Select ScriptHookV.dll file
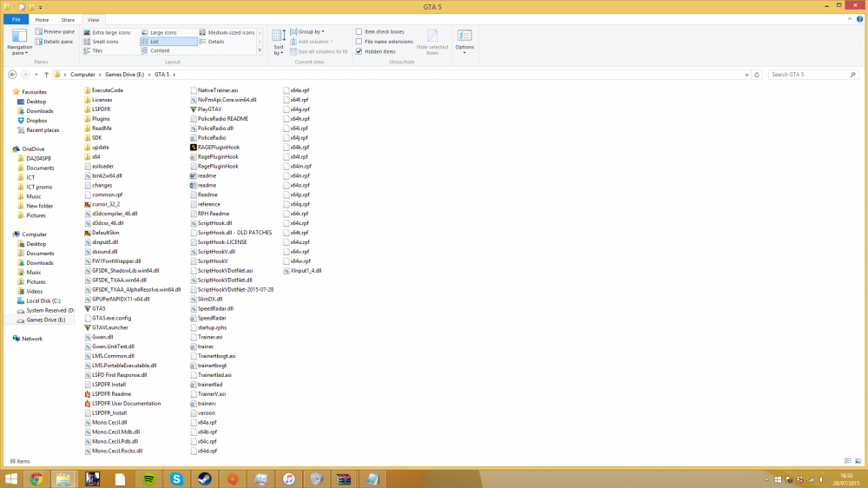This screenshot has width=868, height=488. coord(214,252)
